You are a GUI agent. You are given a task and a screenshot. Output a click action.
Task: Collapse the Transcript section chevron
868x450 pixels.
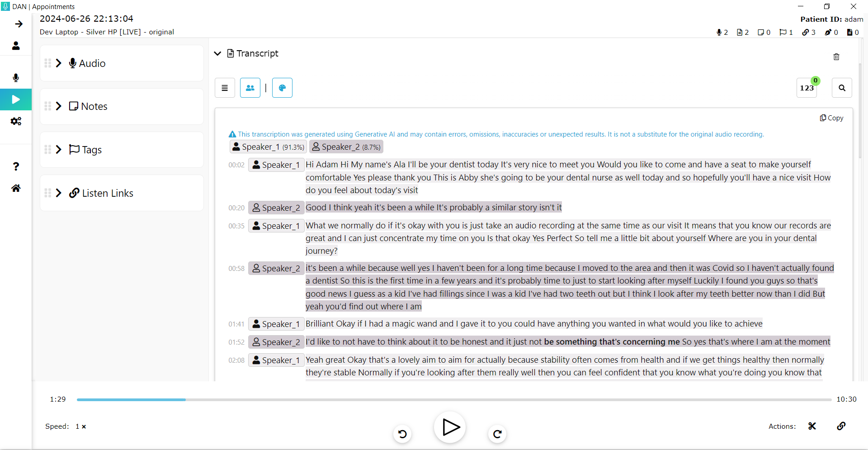pos(217,53)
